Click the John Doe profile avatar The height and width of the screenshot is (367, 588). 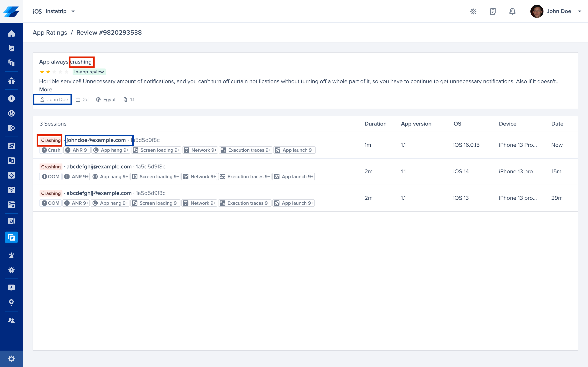(x=537, y=11)
